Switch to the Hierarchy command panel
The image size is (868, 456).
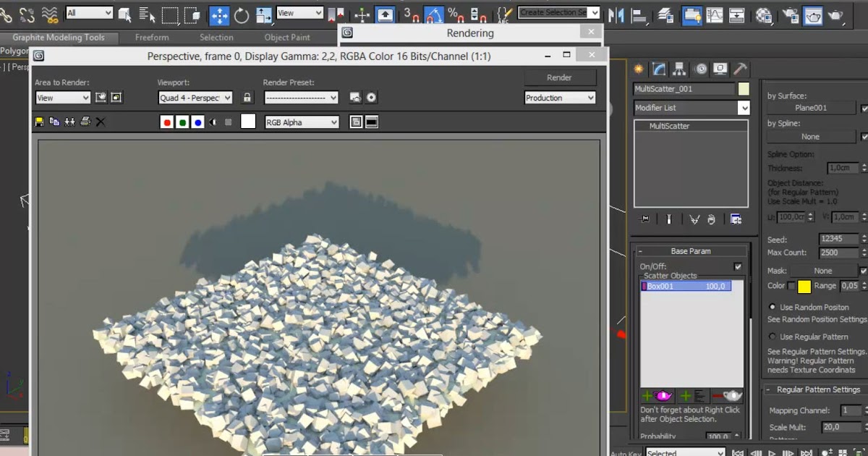coord(679,69)
